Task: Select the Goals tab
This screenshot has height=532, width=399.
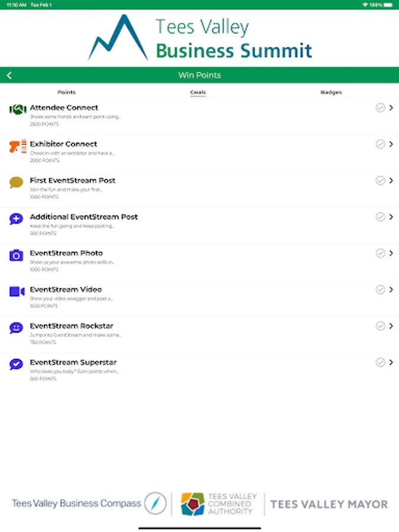Action: 198,92
